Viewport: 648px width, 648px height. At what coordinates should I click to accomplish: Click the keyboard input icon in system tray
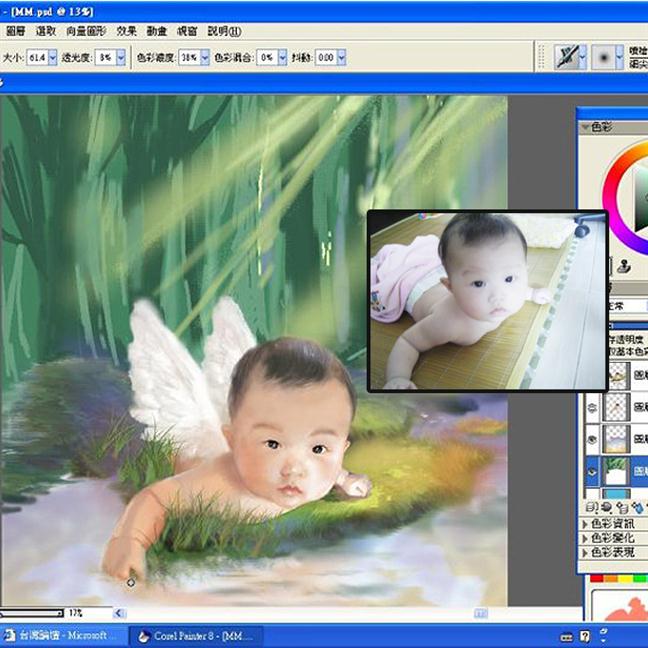click(x=566, y=636)
